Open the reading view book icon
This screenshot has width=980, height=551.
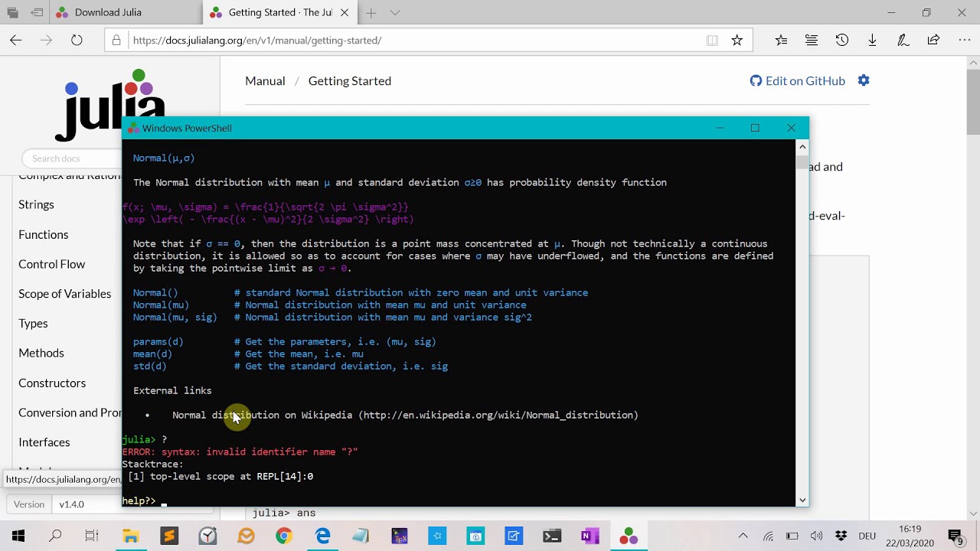[x=712, y=41]
